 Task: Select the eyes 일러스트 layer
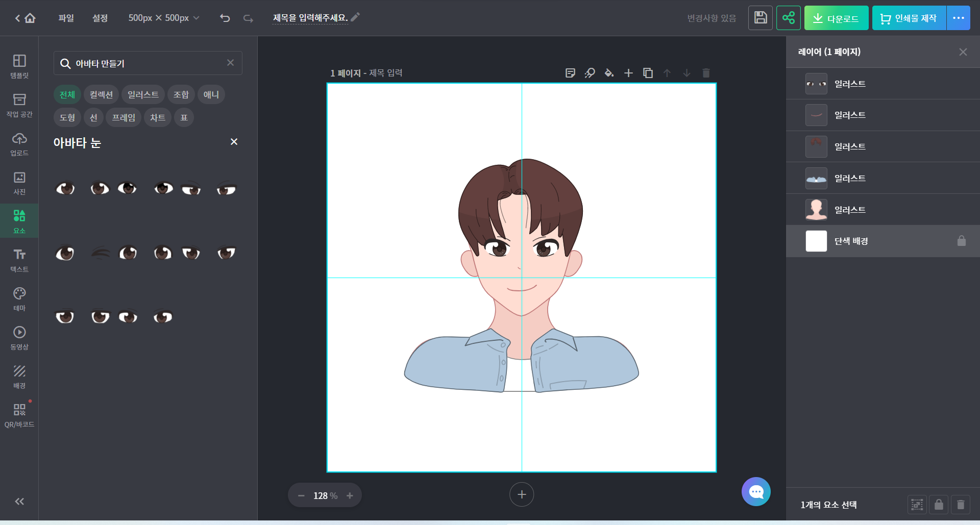click(883, 84)
